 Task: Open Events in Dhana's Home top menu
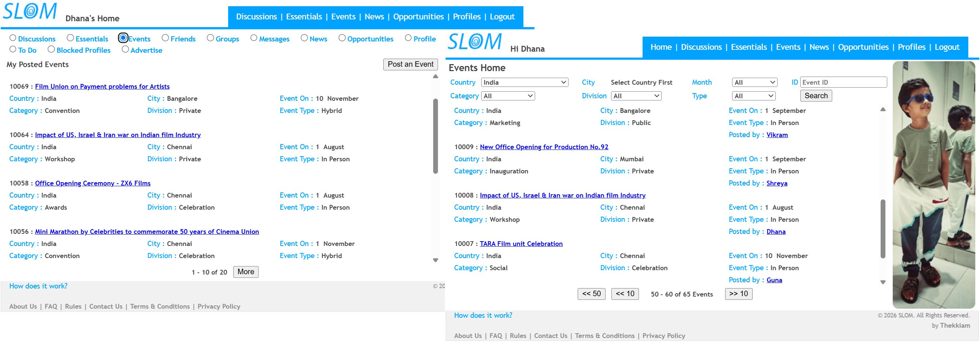coord(343,17)
